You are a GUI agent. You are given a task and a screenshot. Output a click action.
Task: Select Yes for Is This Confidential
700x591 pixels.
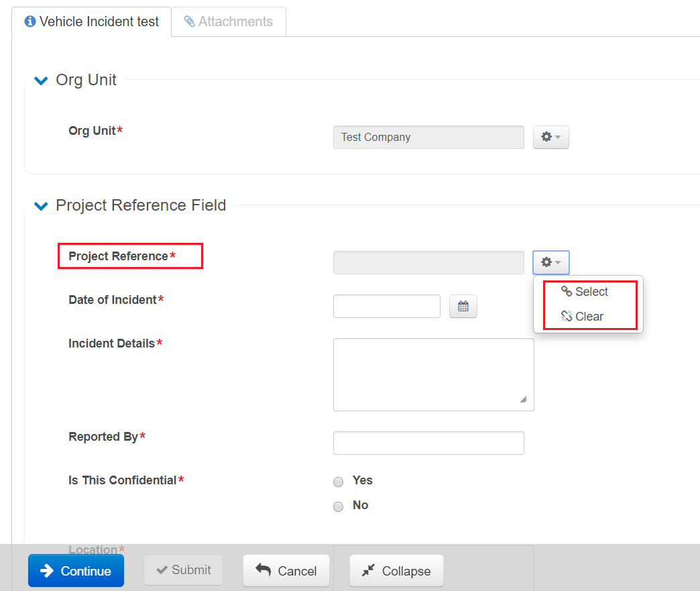339,482
